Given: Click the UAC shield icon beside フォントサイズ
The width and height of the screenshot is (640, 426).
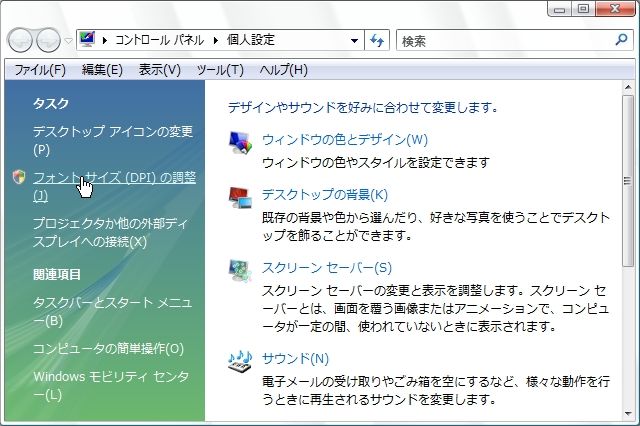Looking at the screenshot, I should (19, 177).
